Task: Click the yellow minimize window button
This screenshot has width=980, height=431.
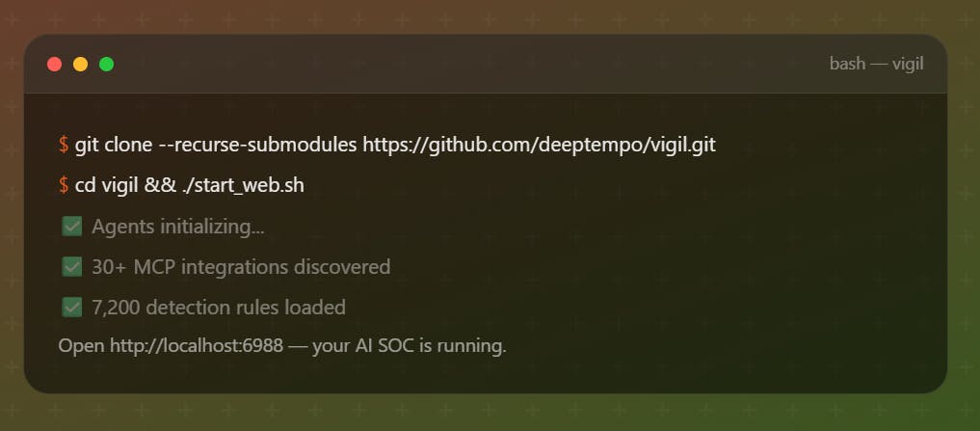Action: (81, 64)
